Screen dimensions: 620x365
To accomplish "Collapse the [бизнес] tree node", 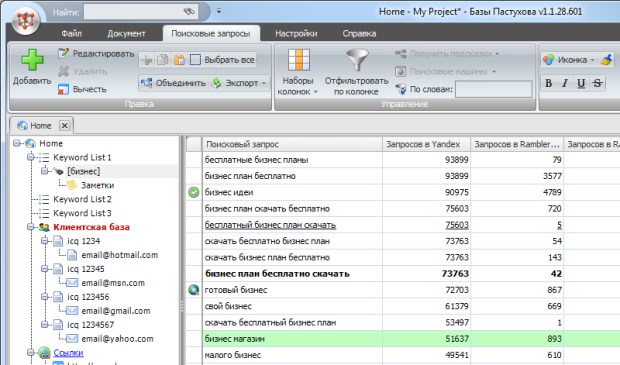I will [45, 171].
